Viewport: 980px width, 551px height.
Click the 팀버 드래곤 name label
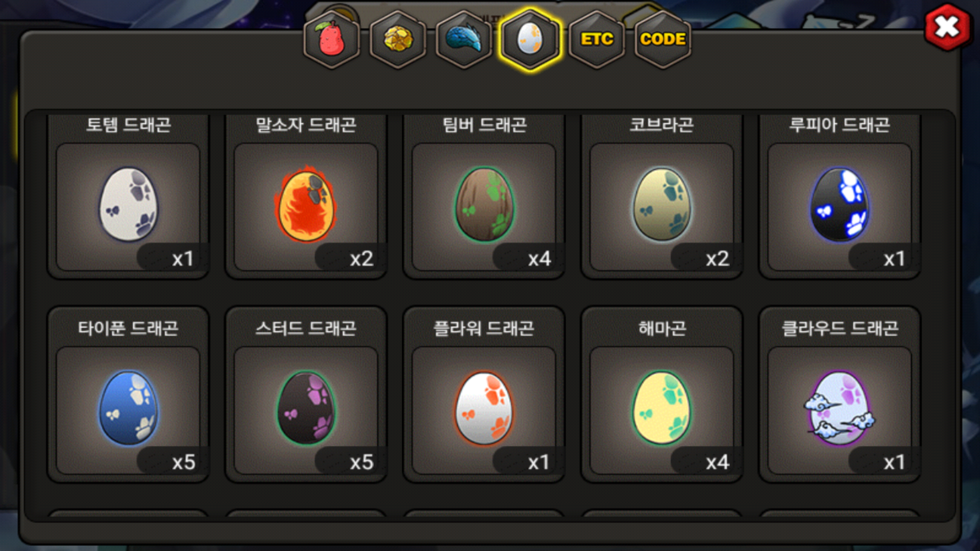click(484, 125)
